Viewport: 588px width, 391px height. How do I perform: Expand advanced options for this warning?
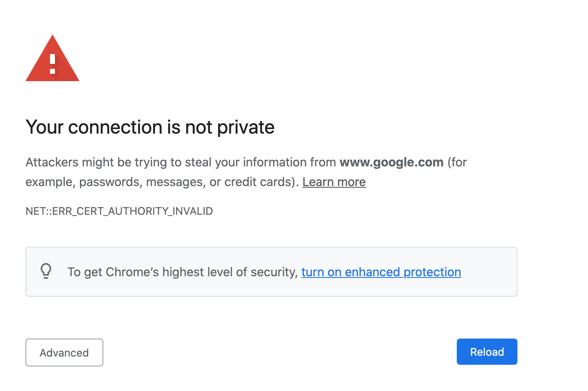(64, 352)
